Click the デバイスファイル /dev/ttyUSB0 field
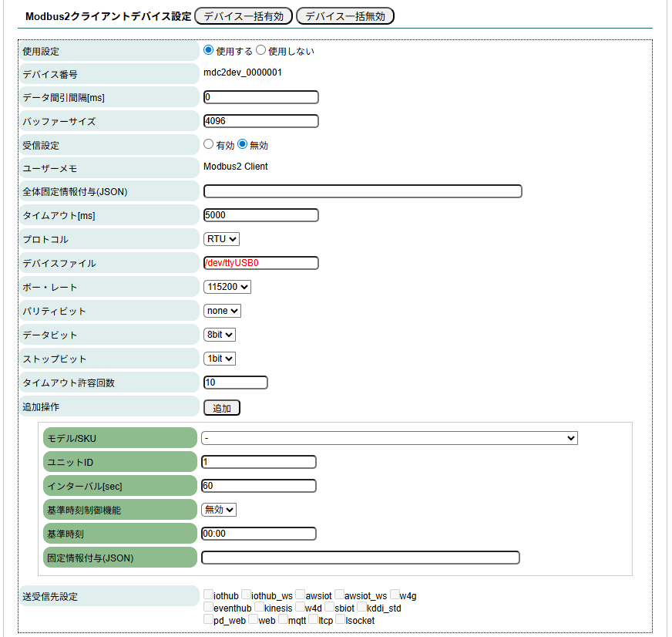 pos(261,263)
